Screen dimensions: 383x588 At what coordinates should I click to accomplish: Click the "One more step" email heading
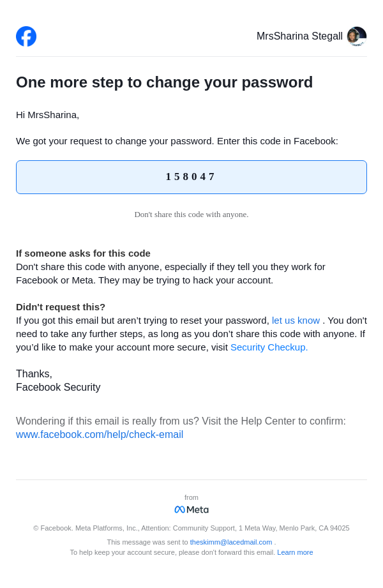pyautogui.click(x=164, y=82)
